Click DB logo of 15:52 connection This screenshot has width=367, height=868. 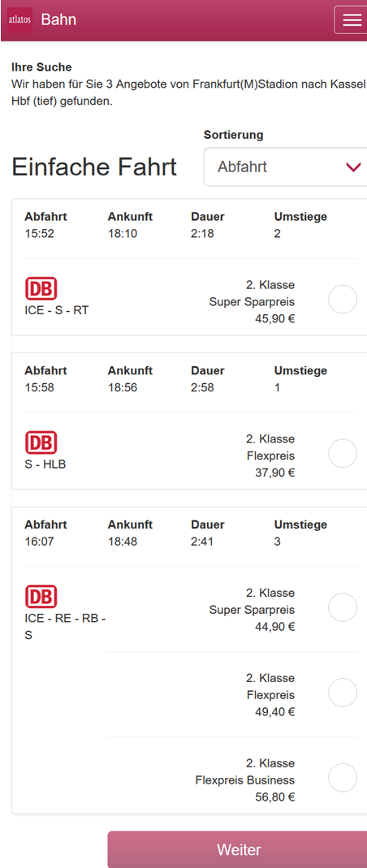click(x=41, y=289)
